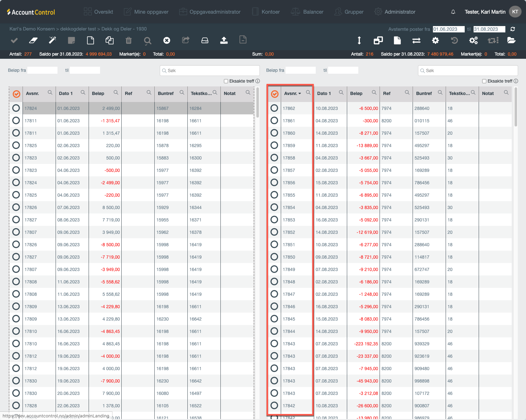This screenshot has width=526, height=420.
Task: Click the white X circle cancel icon
Action: pyautogui.click(x=167, y=40)
